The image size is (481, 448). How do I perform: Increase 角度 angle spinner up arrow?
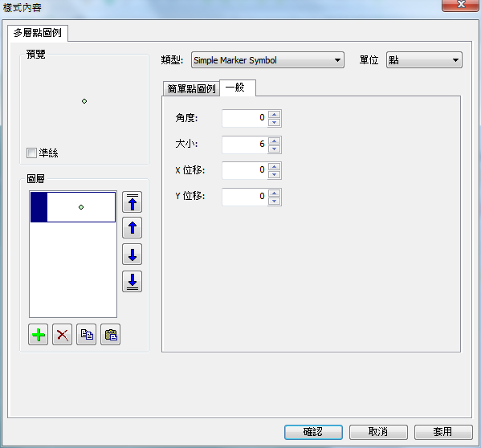(275, 114)
